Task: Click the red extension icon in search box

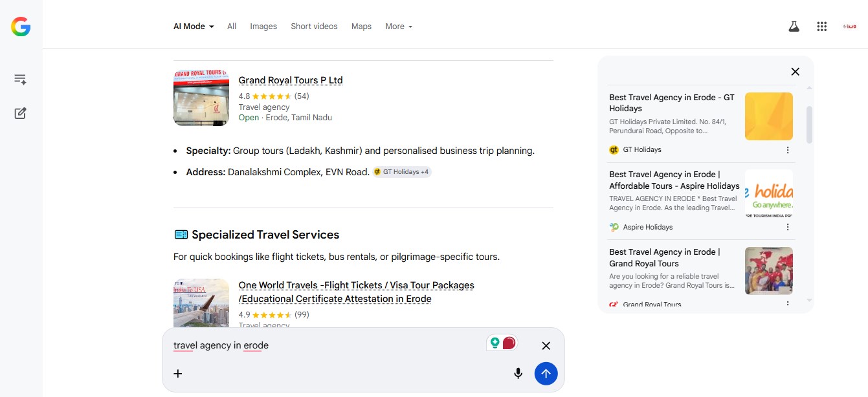Action: (x=509, y=343)
